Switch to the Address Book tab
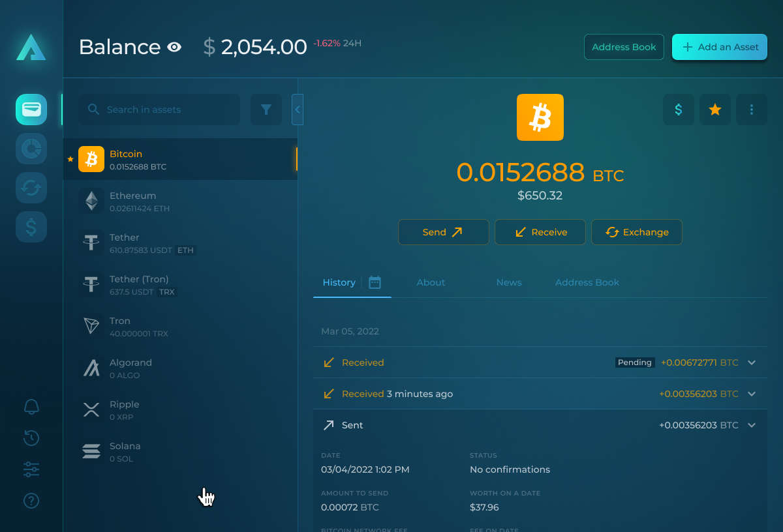 587,282
